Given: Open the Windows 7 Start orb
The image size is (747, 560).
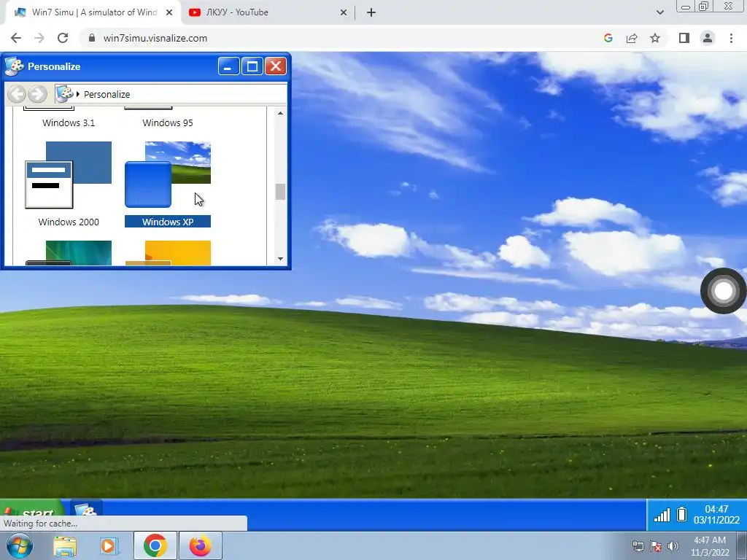Looking at the screenshot, I should pyautogui.click(x=19, y=545).
